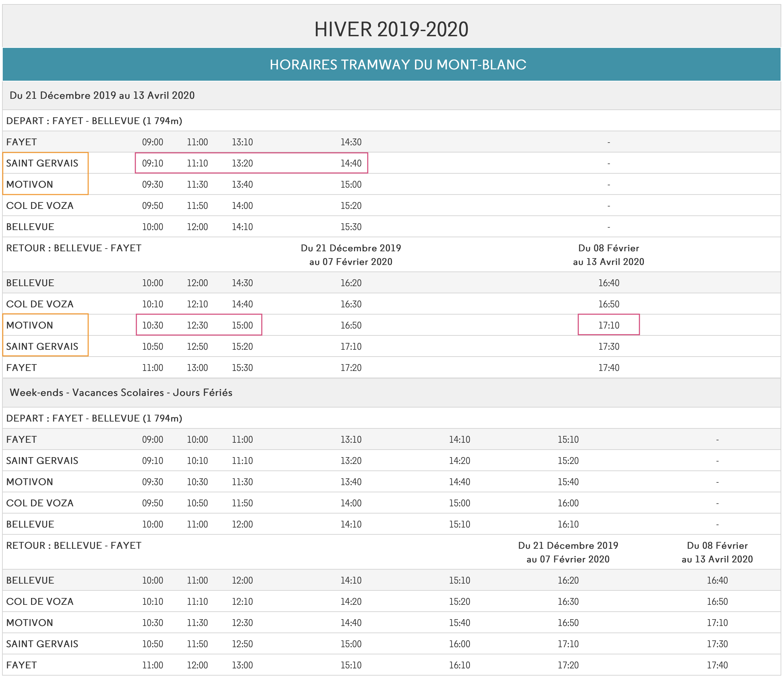
Task: Click 09:50 in the first section's COL DE VOZA row
Action: [153, 205]
